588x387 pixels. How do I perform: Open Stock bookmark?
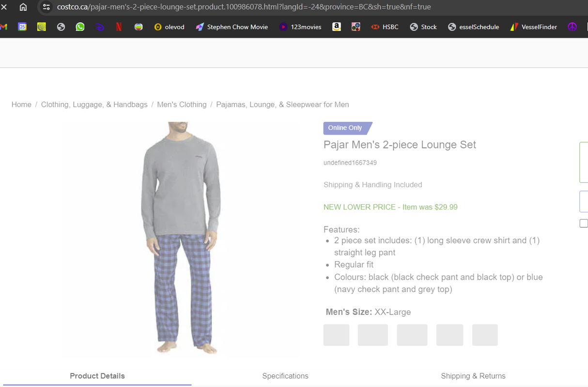pyautogui.click(x=423, y=27)
